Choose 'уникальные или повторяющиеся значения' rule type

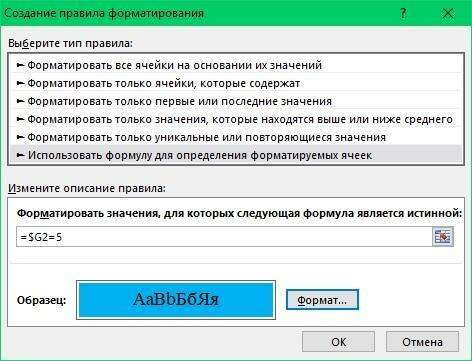(x=236, y=137)
